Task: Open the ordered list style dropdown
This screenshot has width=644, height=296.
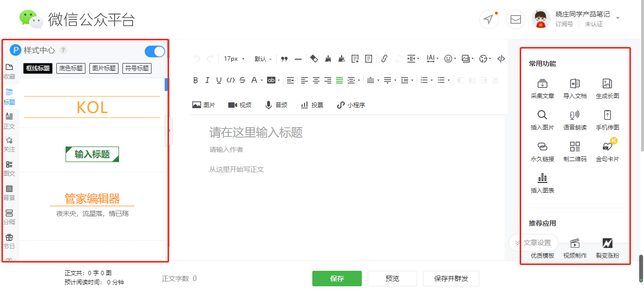Action: [426, 80]
